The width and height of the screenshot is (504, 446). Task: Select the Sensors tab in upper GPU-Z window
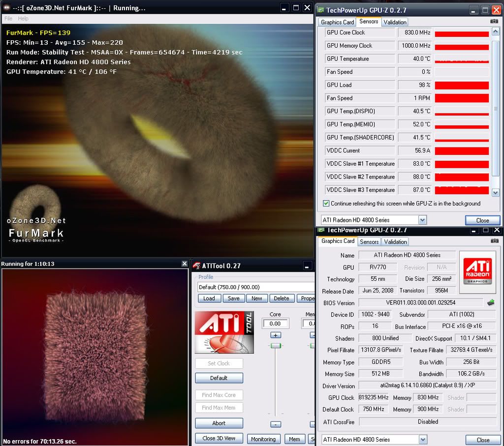coord(369,22)
